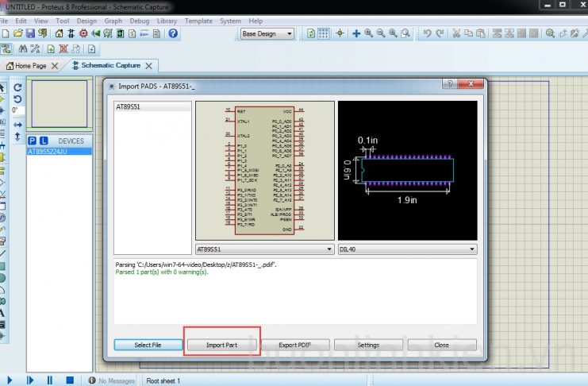Open the DIL40 footprint dropdown
The image size is (588, 386).
tap(407, 249)
